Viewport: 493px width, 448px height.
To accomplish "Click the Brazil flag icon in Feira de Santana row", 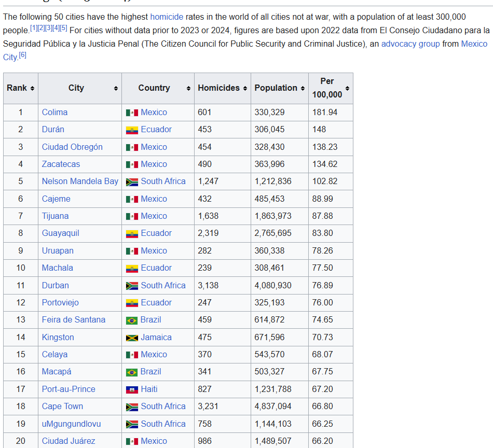I will coord(132,320).
